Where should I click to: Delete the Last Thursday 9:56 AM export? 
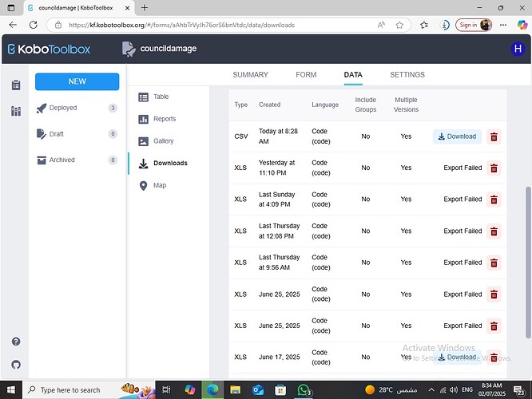494,263
